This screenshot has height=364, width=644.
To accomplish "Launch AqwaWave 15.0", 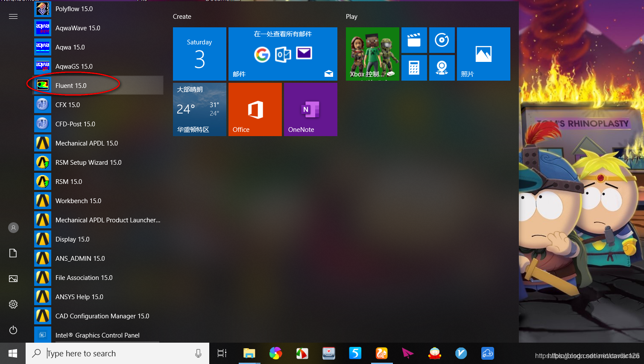I will pos(98,28).
